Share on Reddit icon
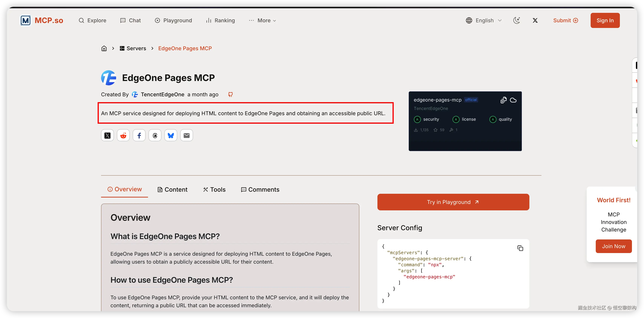Viewport: 644px width, 318px height. coord(123,135)
